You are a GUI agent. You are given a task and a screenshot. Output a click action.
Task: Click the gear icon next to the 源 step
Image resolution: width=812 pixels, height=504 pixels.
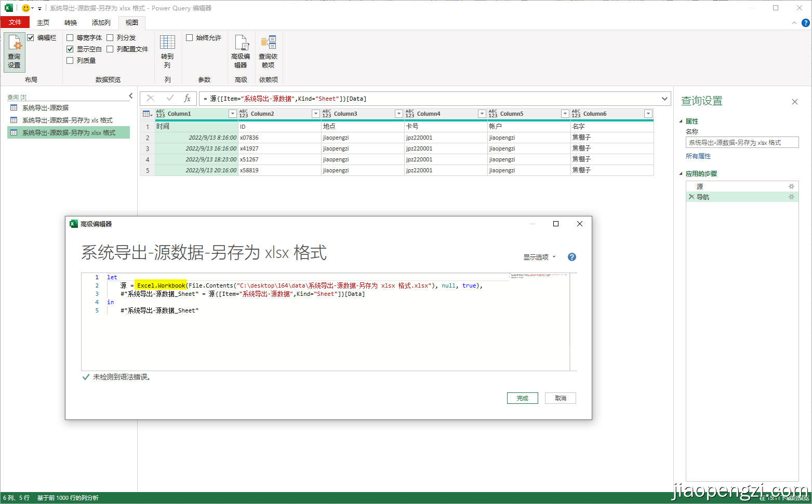[x=792, y=186]
